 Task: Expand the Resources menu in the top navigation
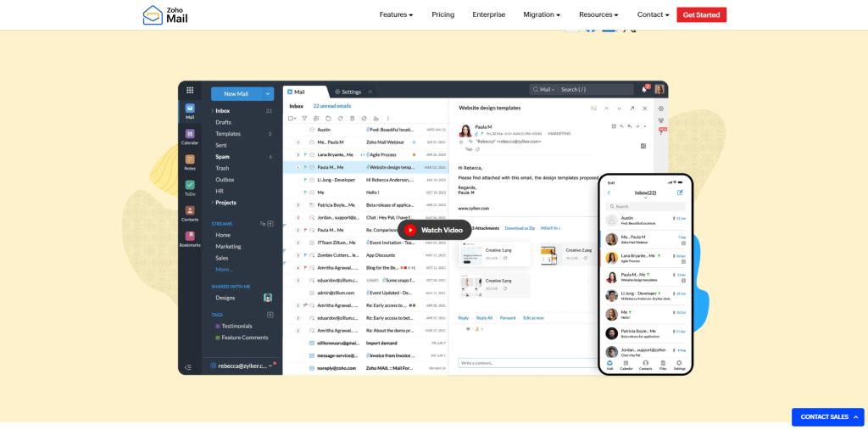[x=599, y=15]
